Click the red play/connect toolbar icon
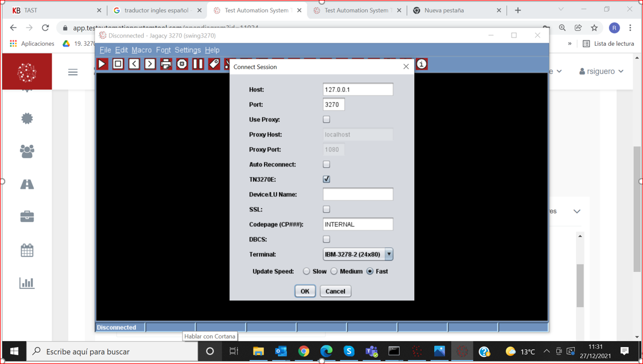This screenshot has height=364, width=643. (x=103, y=64)
